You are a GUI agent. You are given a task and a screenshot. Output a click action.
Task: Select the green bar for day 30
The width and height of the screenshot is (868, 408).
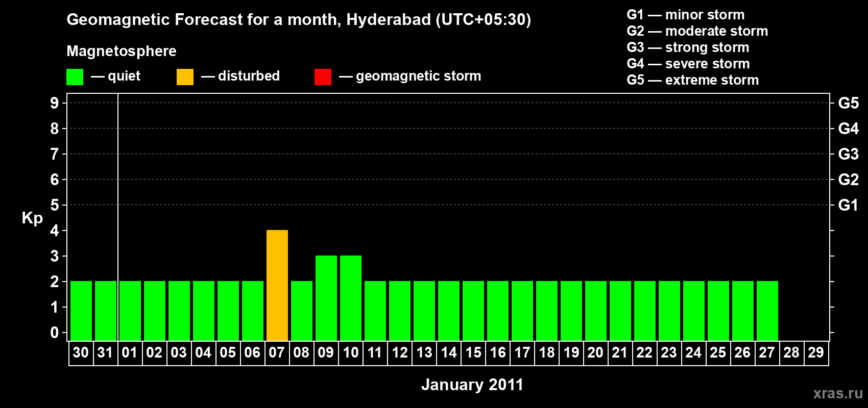[81, 311]
